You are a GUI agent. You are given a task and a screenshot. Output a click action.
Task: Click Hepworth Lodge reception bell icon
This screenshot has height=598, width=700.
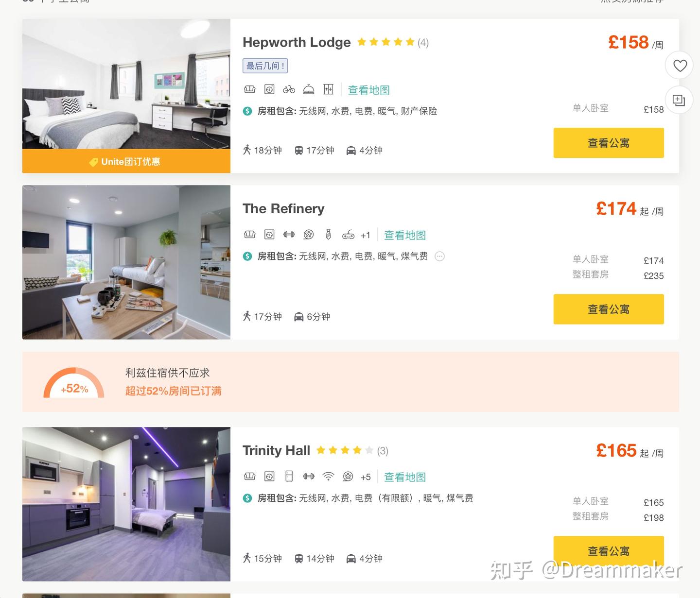pos(309,89)
